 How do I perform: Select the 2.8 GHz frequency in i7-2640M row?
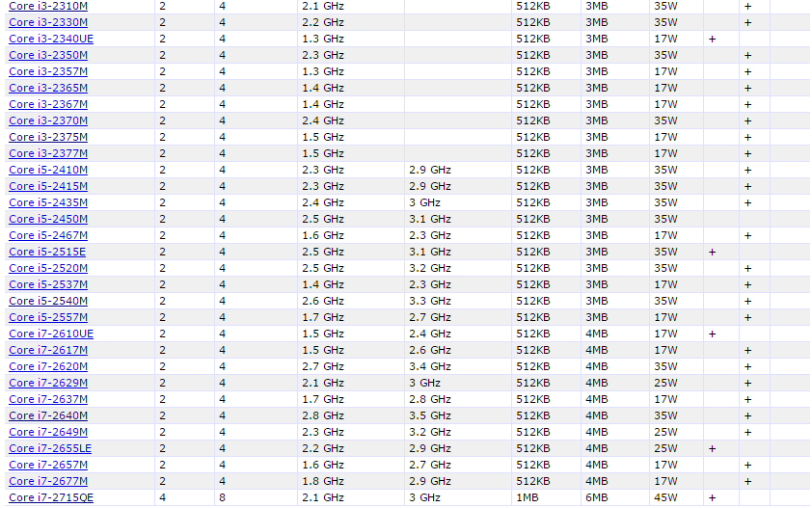[323, 415]
